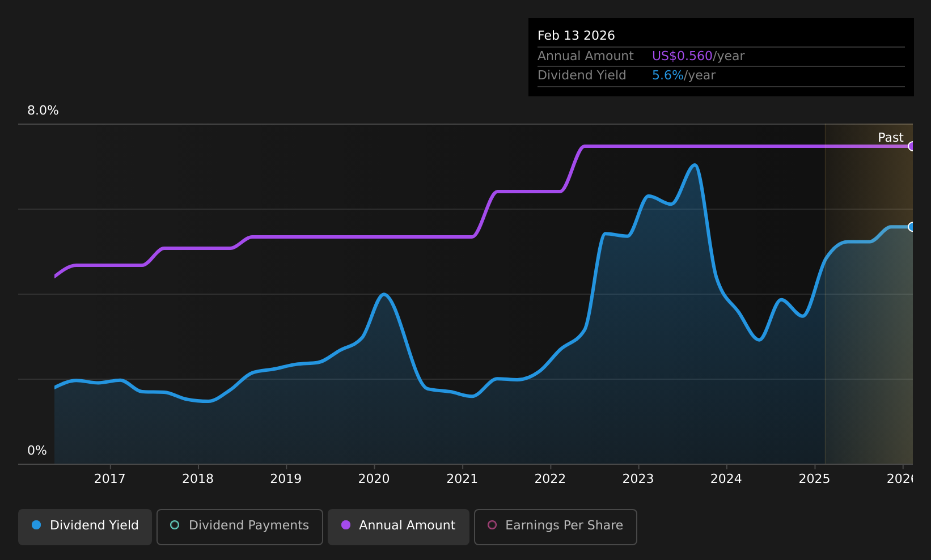Click the blue Dividend Yield endpoint marker
Image resolution: width=931 pixels, height=560 pixels.
point(912,227)
